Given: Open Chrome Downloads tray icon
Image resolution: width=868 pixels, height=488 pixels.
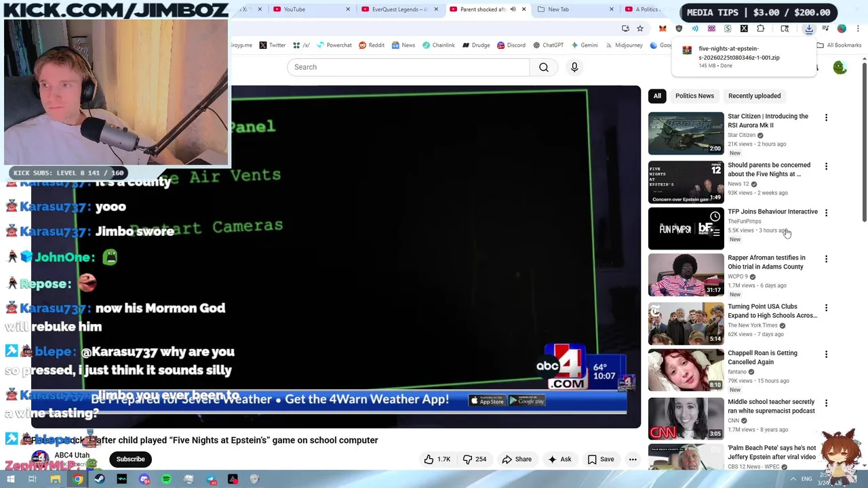Looking at the screenshot, I should tap(809, 28).
